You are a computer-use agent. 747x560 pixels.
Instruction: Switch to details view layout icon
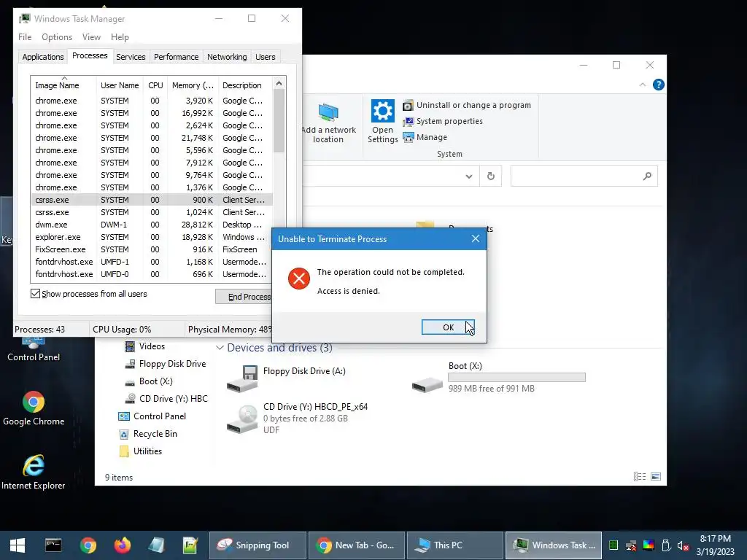click(x=640, y=476)
